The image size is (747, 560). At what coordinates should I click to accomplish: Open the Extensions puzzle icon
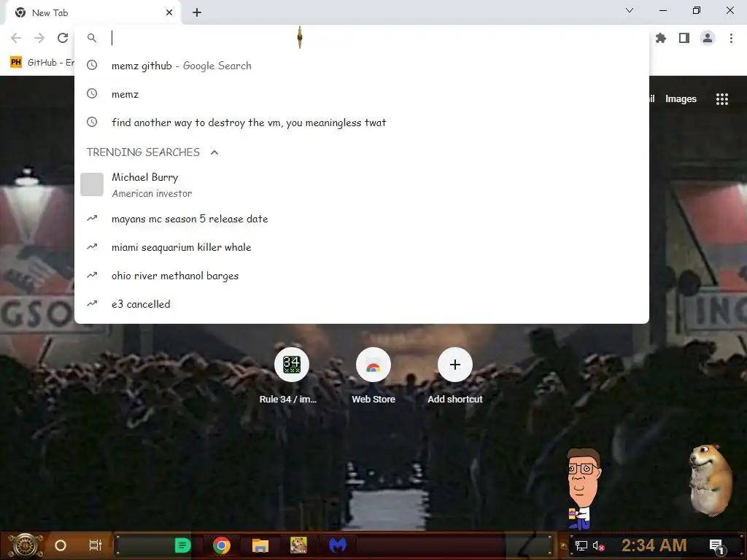(661, 38)
